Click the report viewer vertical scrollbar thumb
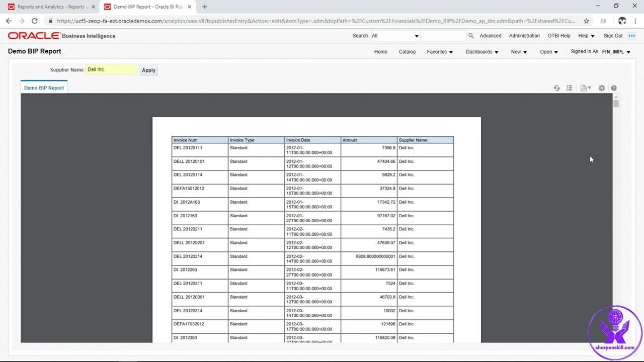 [x=616, y=103]
